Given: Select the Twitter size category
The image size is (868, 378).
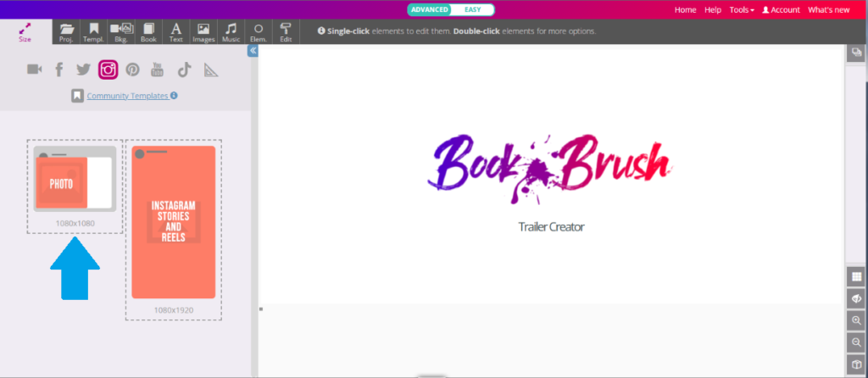Looking at the screenshot, I should pyautogui.click(x=84, y=69).
